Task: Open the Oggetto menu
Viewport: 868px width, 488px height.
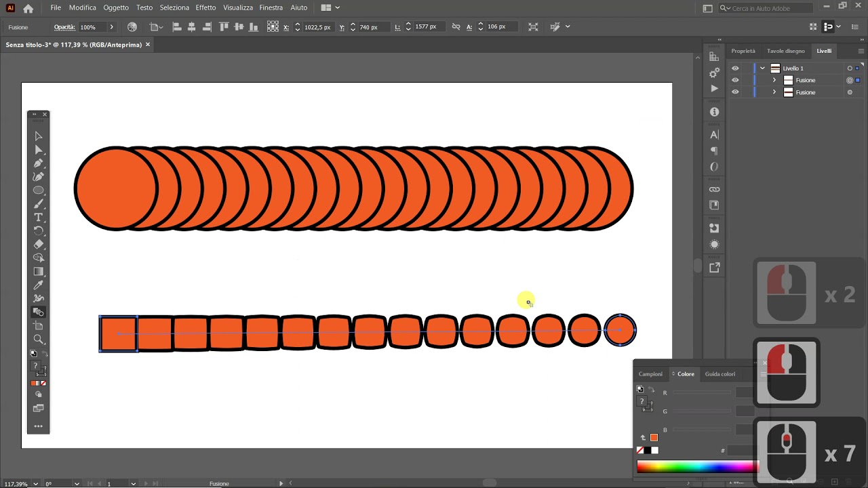Action: 116,7
